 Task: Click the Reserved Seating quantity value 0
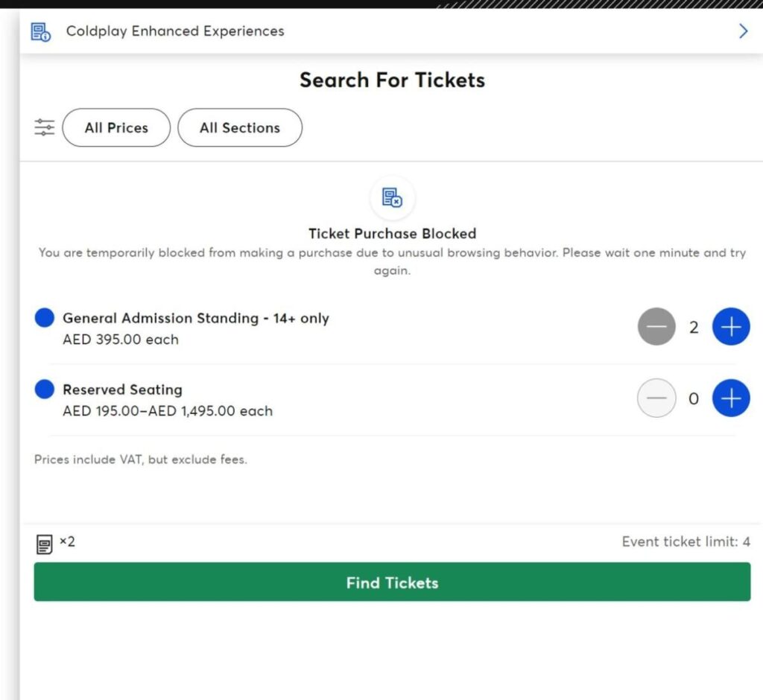pos(694,399)
